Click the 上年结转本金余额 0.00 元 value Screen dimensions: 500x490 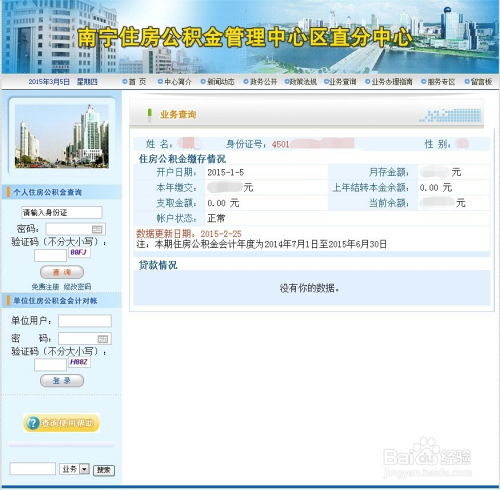point(436,188)
